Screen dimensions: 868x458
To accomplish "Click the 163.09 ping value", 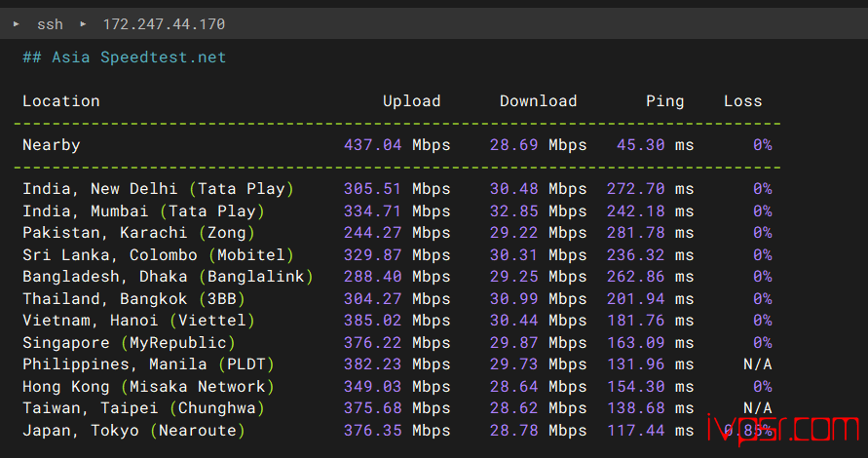I will 635,342.
